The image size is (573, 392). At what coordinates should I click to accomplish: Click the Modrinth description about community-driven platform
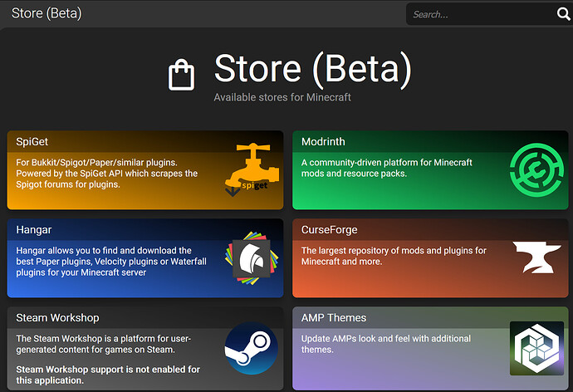[x=387, y=168]
